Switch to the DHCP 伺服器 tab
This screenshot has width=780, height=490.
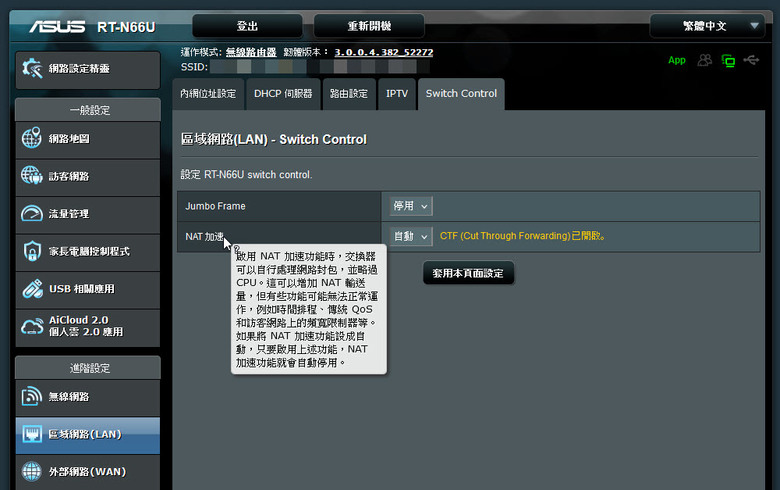pos(283,94)
